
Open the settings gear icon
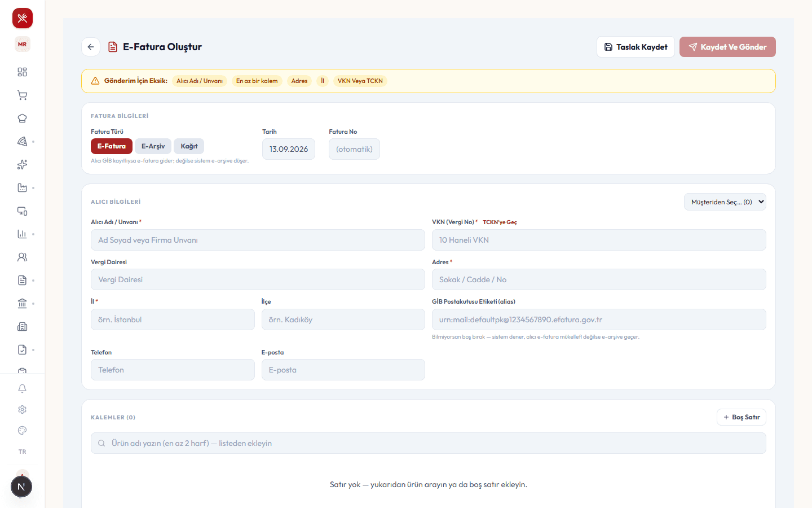23,410
